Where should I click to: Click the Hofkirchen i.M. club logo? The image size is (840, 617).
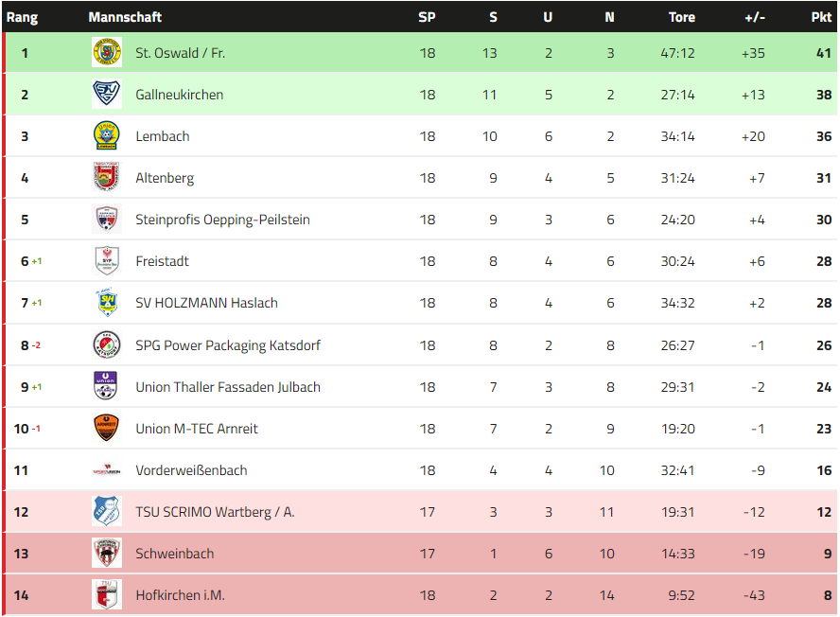coord(107,595)
